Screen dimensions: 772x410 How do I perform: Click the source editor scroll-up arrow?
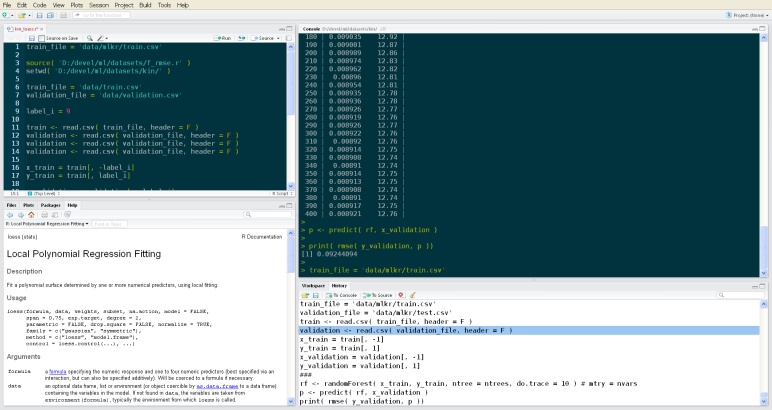pos(290,47)
